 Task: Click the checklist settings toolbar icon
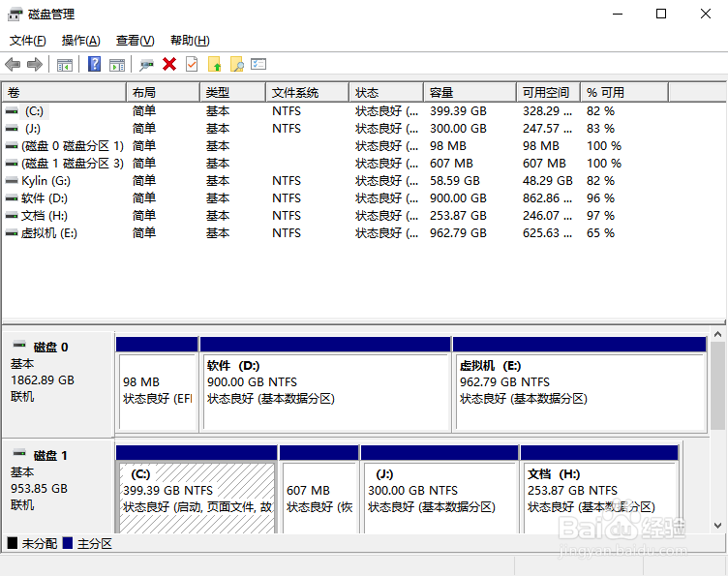pos(258,64)
